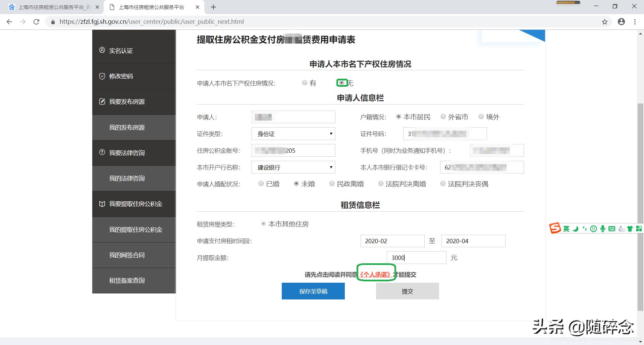
Task: Open Sogou skin settings via shirt icon
Action: (x=630, y=228)
